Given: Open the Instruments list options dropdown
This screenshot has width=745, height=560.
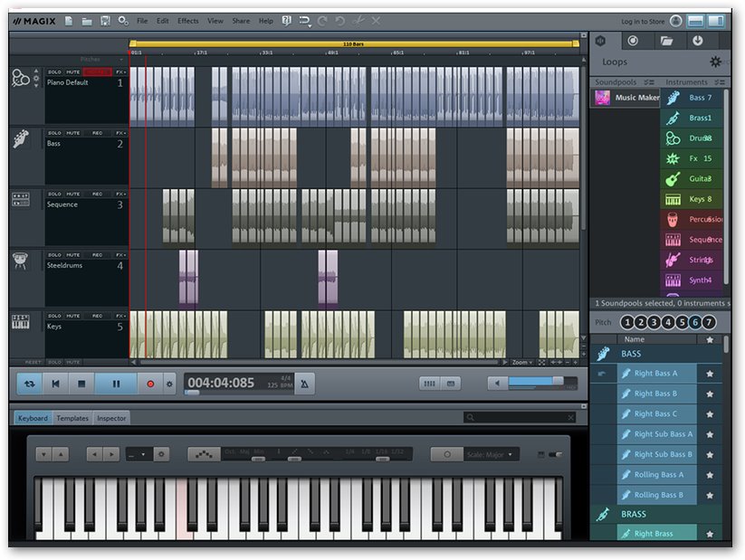Looking at the screenshot, I should 720,82.
